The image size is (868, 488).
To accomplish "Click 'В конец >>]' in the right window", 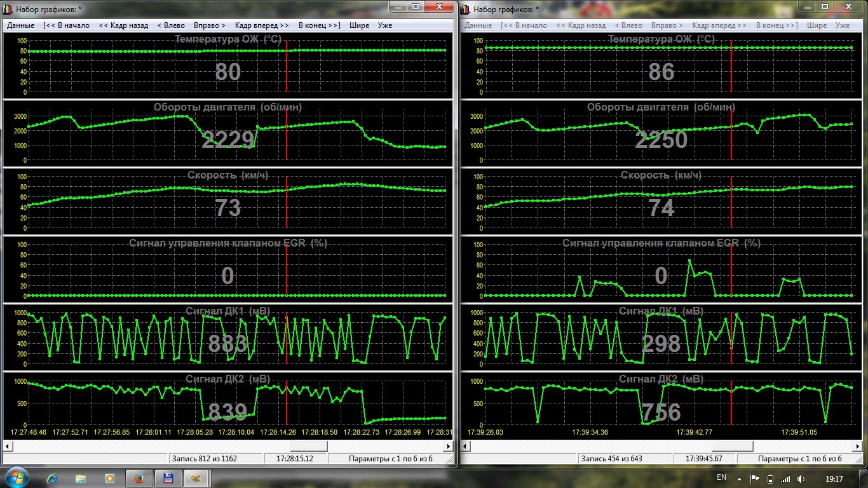I will click(x=777, y=25).
